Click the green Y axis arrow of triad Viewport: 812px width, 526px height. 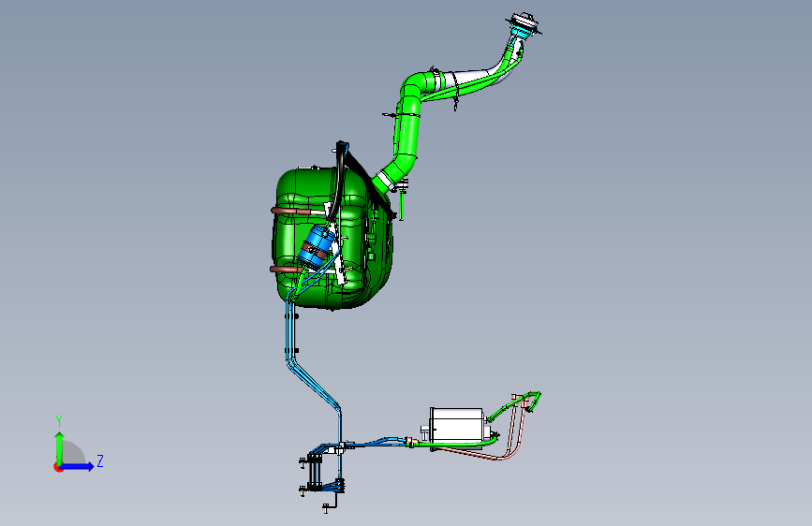click(59, 446)
